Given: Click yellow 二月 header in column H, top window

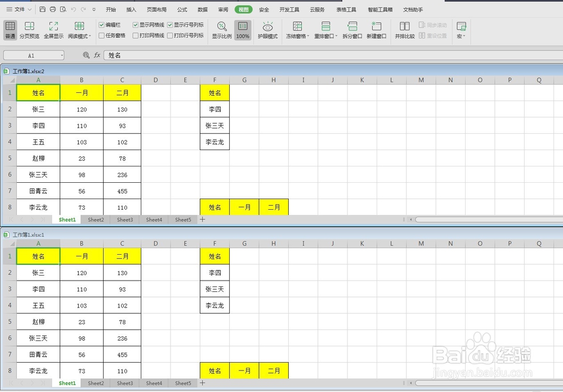Looking at the screenshot, I should click(x=274, y=208).
